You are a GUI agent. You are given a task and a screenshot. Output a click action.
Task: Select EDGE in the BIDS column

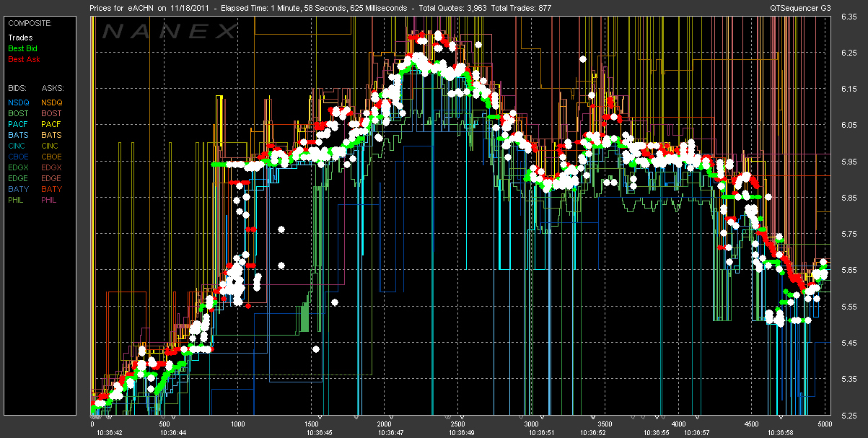click(x=18, y=178)
